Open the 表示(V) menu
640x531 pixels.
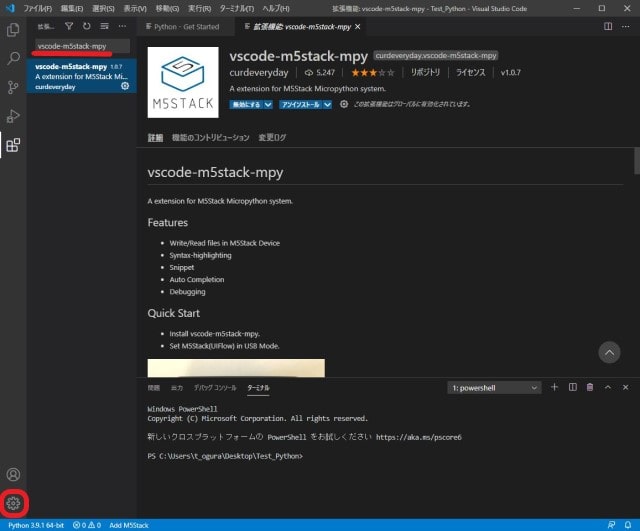(135, 8)
